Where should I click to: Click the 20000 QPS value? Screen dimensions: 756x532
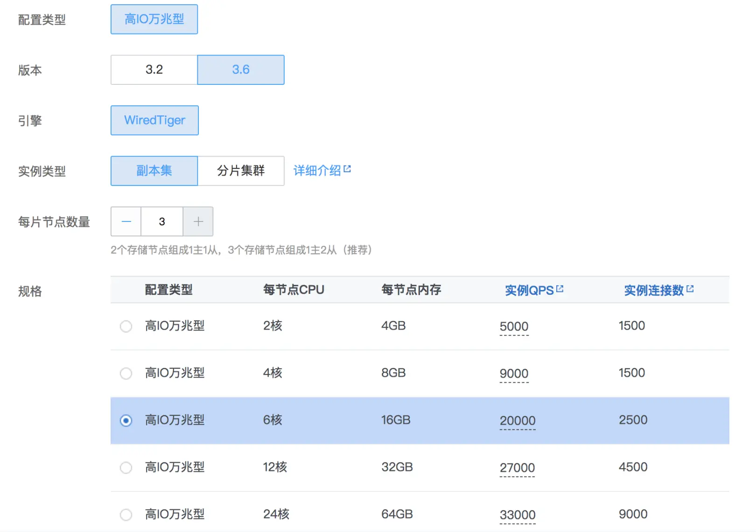(518, 421)
